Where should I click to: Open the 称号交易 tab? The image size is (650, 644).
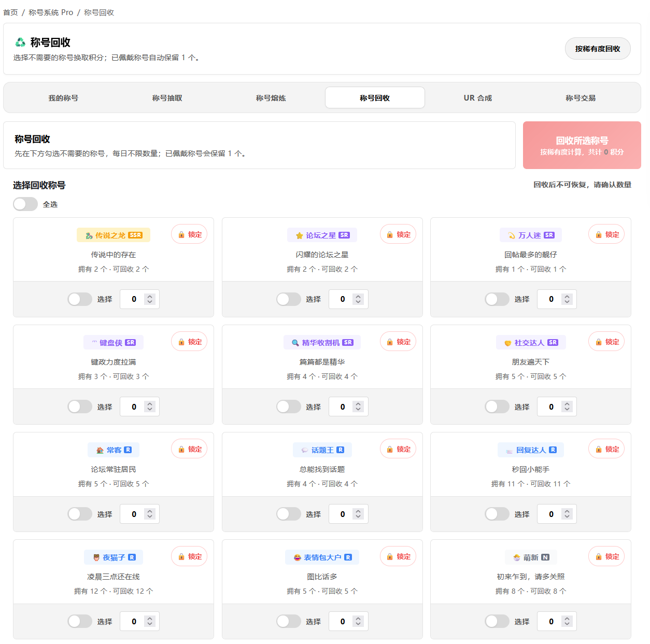coord(581,97)
